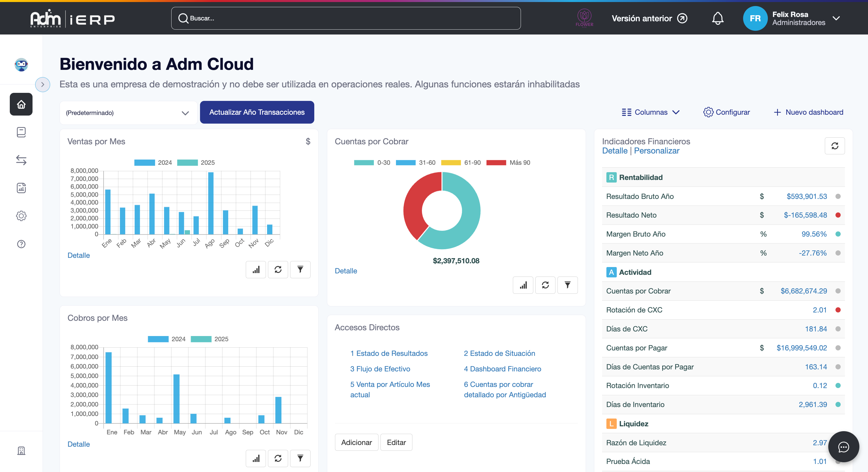Expand the collapsed left sidebar with the chevron
The height and width of the screenshot is (472, 868).
(43, 85)
